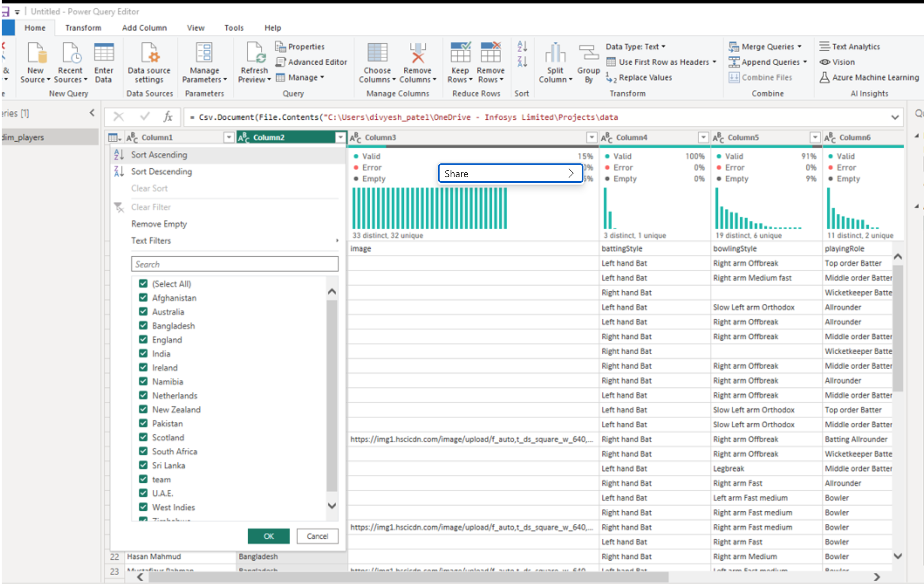Sort ascending using ribbon A-Z icon

click(x=522, y=47)
